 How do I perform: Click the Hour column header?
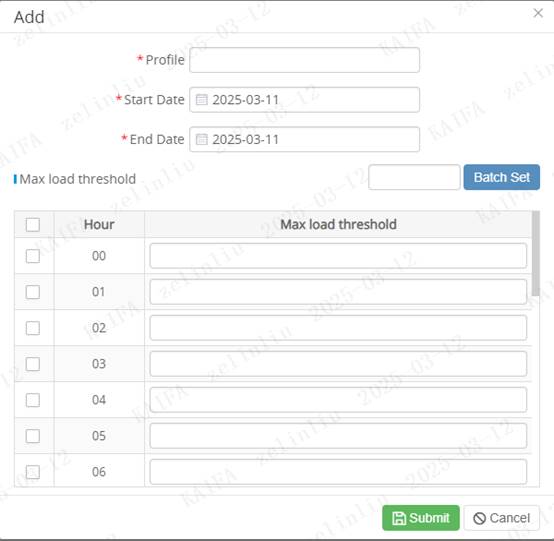99,224
